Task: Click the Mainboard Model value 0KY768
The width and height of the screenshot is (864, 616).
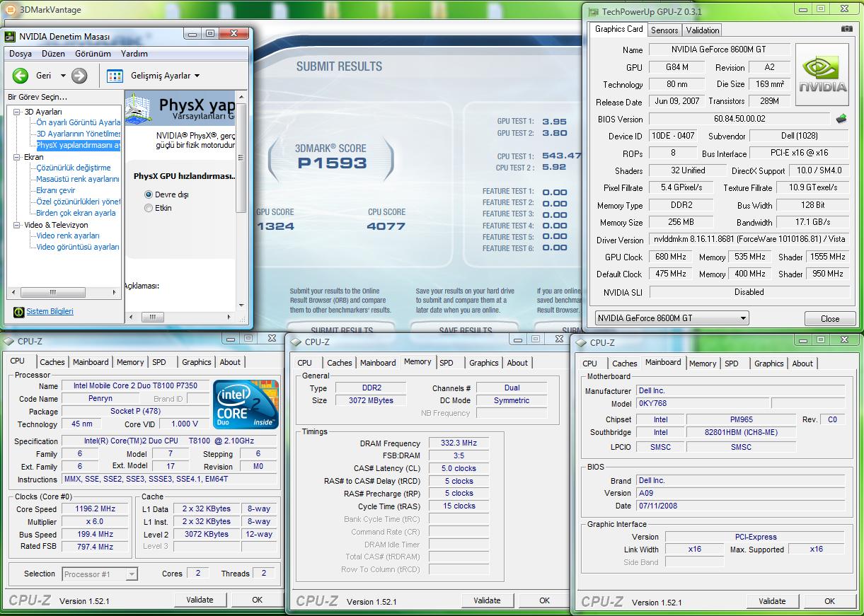Action: (x=701, y=404)
